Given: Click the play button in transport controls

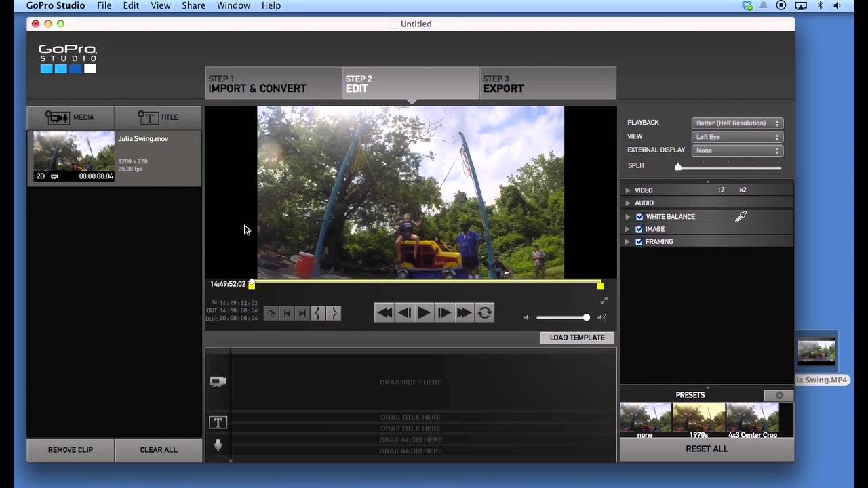Looking at the screenshot, I should click(424, 312).
